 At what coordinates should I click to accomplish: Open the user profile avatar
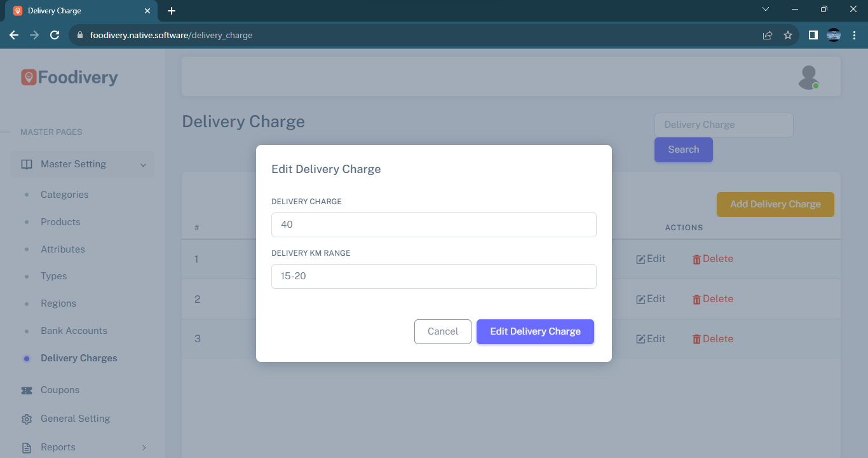pos(808,77)
